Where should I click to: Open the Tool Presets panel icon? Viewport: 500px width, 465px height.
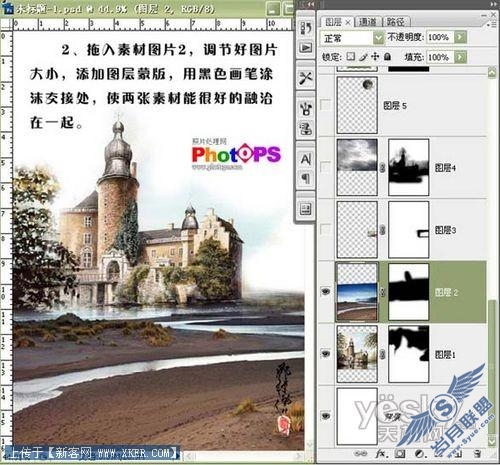point(306,79)
